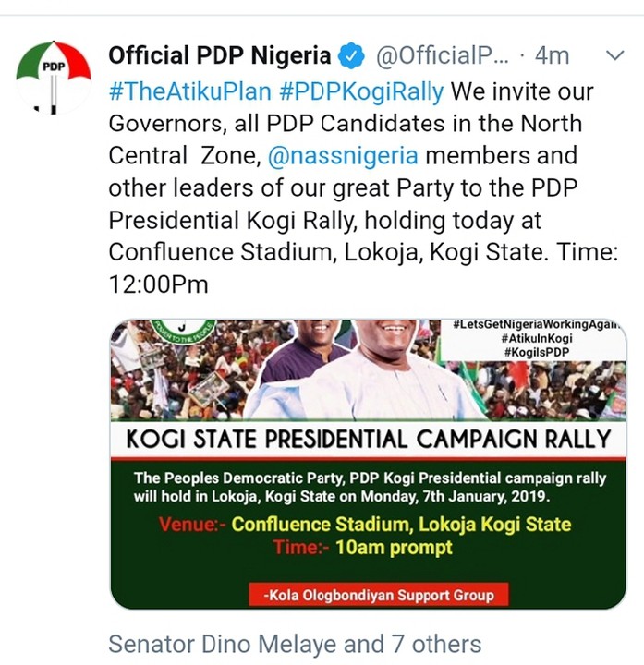Viewport: 644px width, 665px height.
Task: Open the PDP umbrella profile avatar
Action: pos(53,78)
